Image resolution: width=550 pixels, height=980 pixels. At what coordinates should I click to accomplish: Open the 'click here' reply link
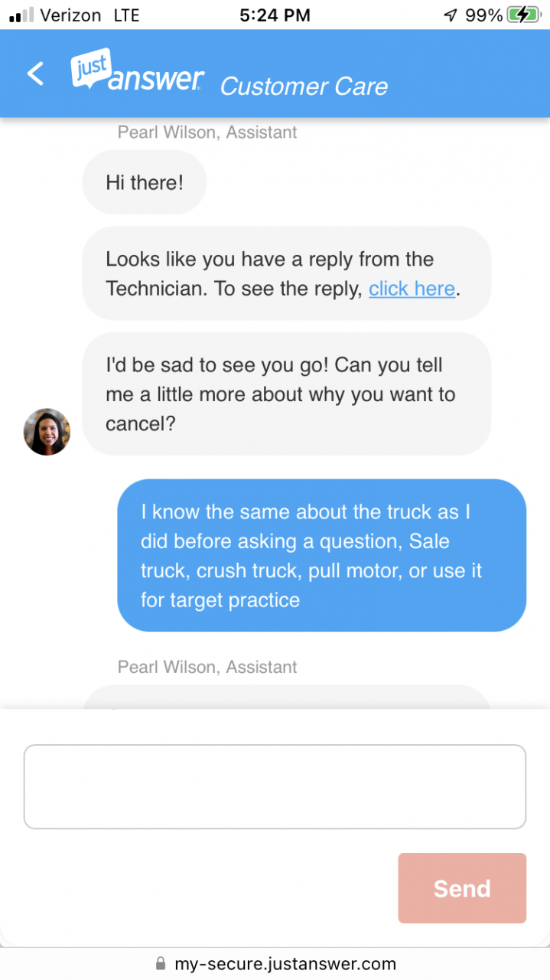[412, 289]
